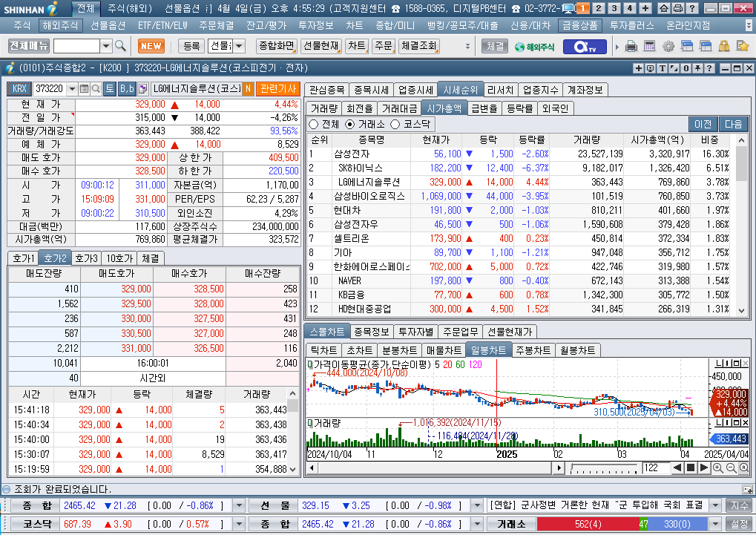756x535 pixels.
Task: Zoom out the daily chart
Action: pyautogui.click(x=731, y=467)
